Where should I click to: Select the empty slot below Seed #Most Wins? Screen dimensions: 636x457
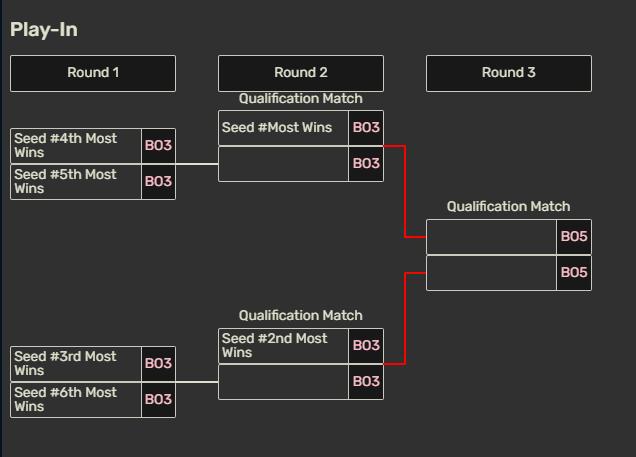click(x=284, y=164)
